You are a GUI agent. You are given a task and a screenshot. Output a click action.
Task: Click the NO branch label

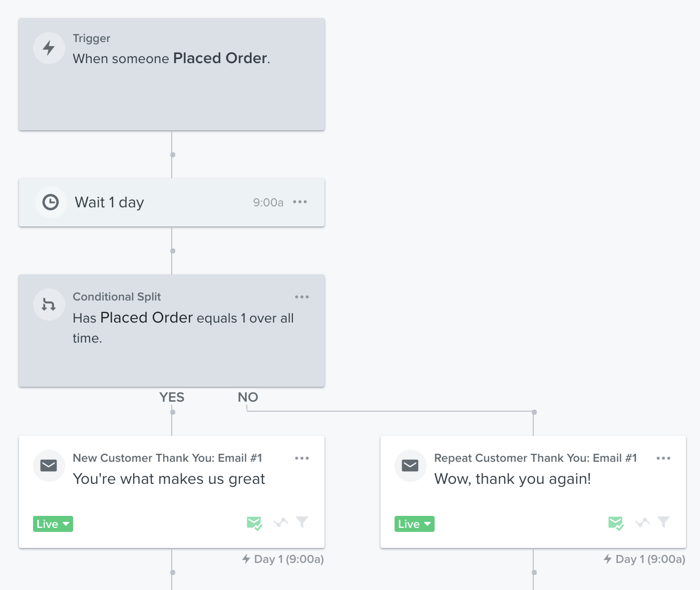(248, 397)
